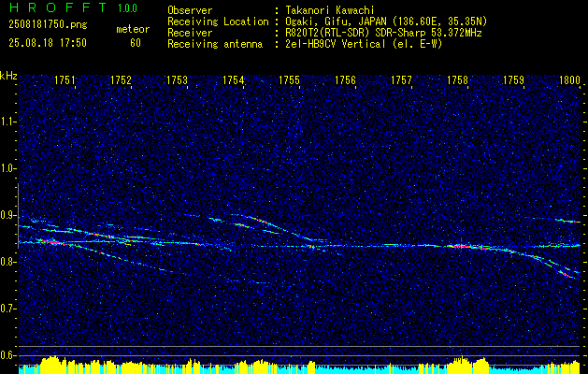Click the Observer field label
Screen dimensions: 588x374
point(190,10)
